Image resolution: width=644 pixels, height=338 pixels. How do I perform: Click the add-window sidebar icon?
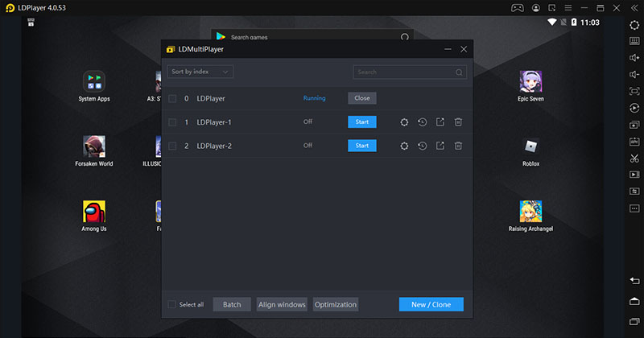point(634,125)
